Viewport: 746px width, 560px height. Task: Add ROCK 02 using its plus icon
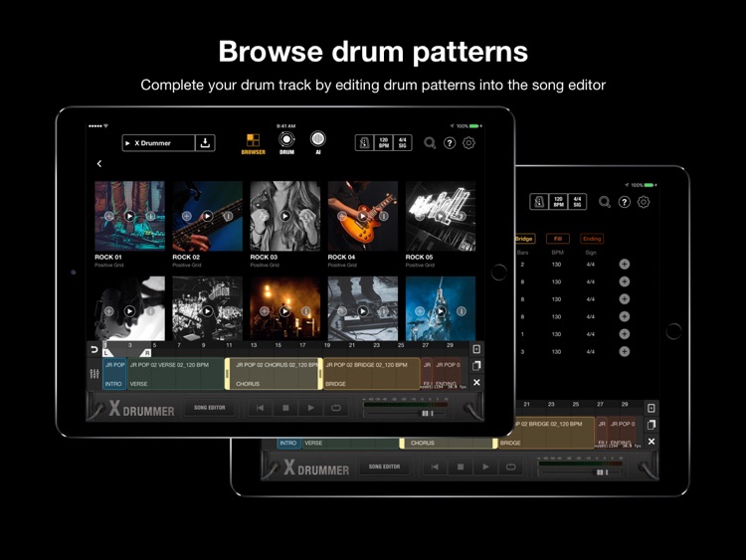click(x=187, y=216)
